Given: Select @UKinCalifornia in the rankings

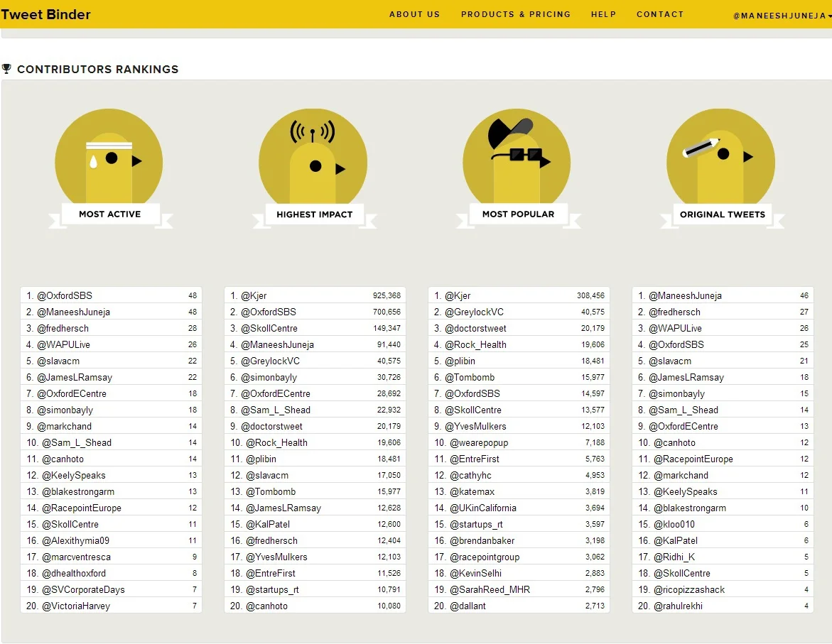Looking at the screenshot, I should (483, 508).
